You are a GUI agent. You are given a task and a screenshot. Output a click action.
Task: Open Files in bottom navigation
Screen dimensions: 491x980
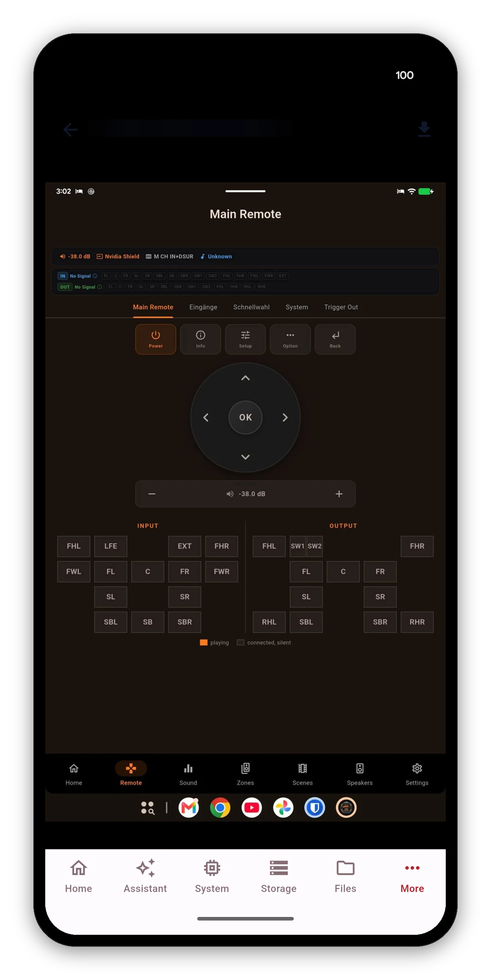[345, 877]
